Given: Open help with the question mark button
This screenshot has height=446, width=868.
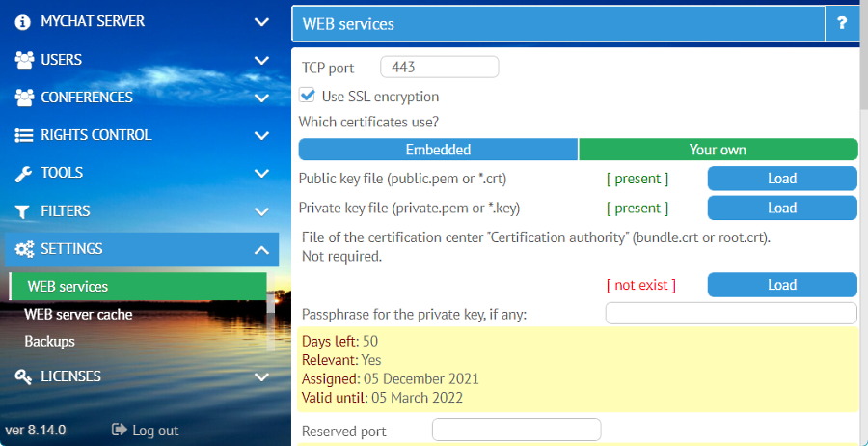Looking at the screenshot, I should [x=842, y=23].
